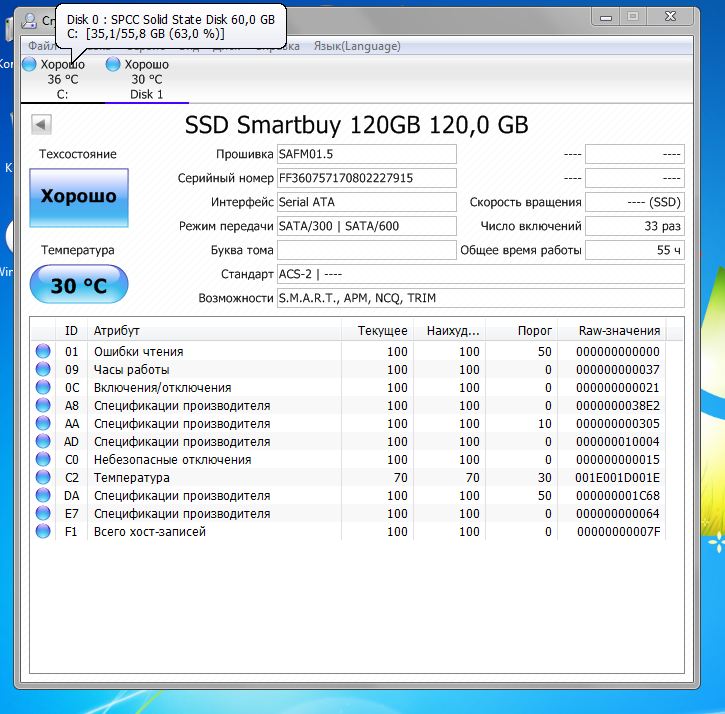
Task: Click the Режим передачи field
Action: (x=367, y=226)
